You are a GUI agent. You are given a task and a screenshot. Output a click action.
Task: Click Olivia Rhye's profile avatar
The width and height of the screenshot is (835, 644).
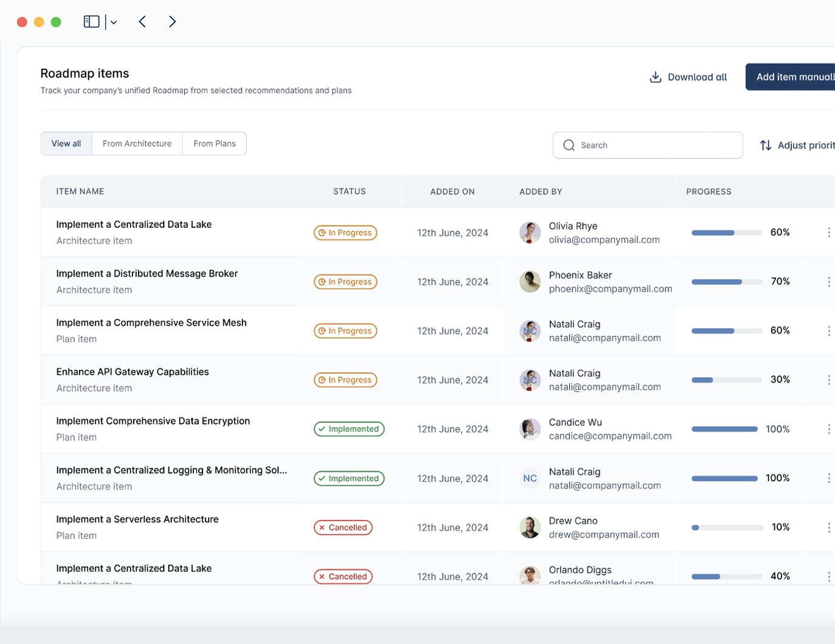(x=530, y=232)
